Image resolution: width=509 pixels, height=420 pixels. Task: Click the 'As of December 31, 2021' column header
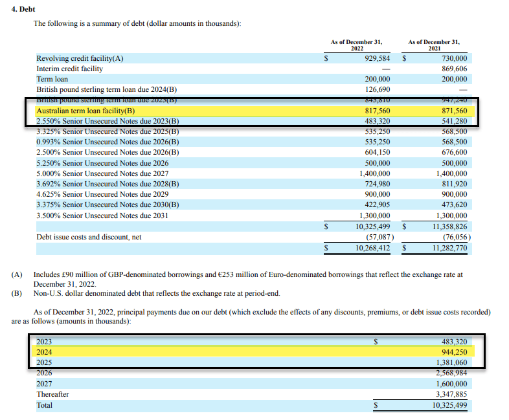(x=434, y=45)
